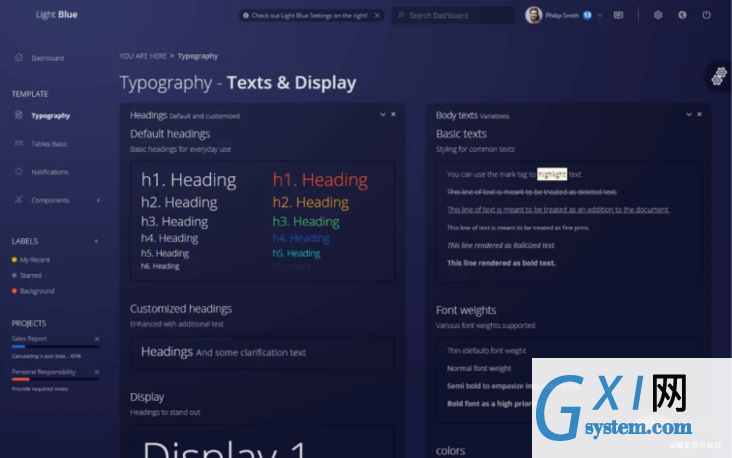
Task: Click the green h3. Heading text
Action: (306, 221)
